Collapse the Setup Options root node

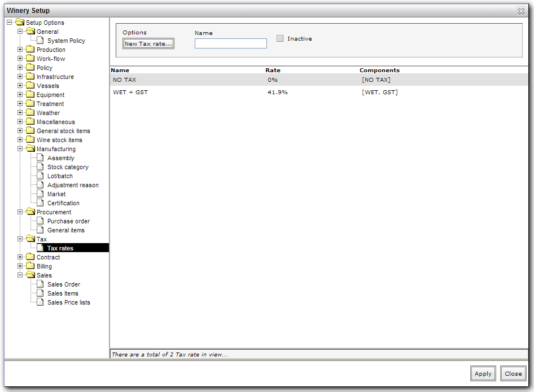coord(9,23)
